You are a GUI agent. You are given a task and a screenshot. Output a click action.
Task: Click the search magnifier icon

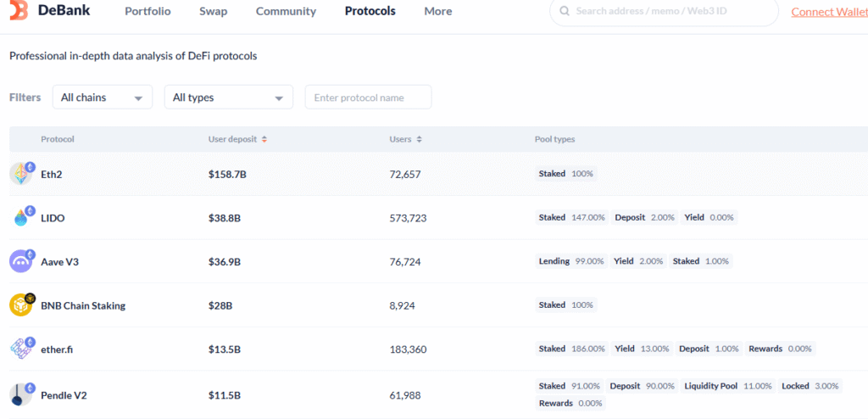[x=565, y=11]
